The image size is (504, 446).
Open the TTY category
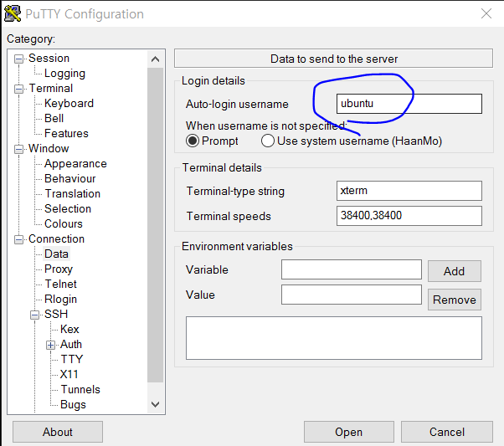pyautogui.click(x=72, y=359)
